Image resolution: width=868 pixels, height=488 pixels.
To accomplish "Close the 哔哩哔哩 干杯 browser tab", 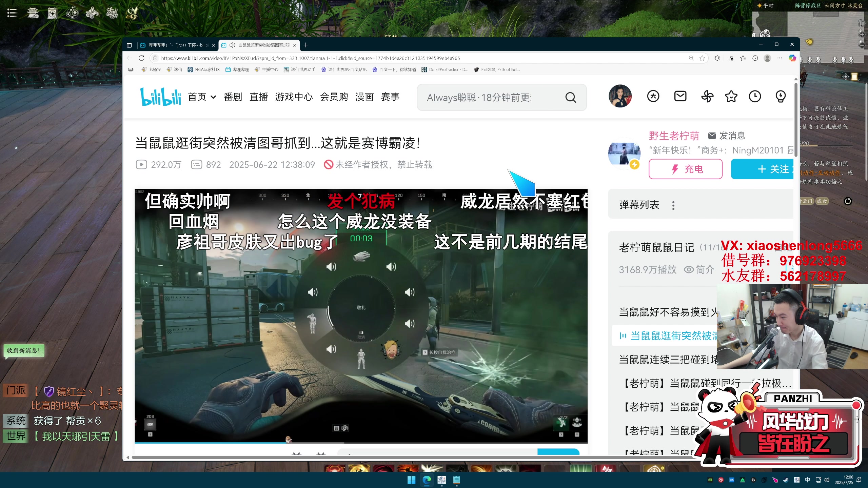I will click(213, 45).
